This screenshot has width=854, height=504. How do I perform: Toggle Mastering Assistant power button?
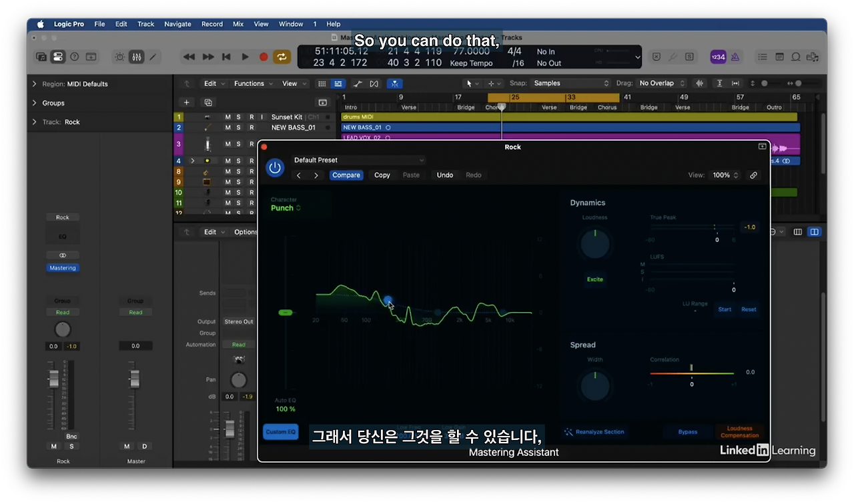[x=275, y=167]
